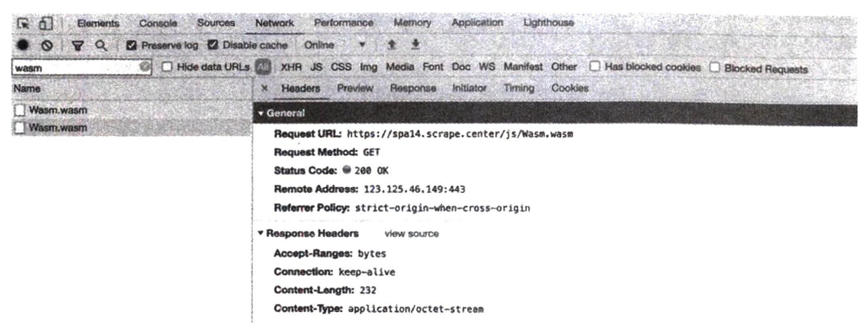Close the request details panel
This screenshot has width=868, height=335.
pos(264,88)
